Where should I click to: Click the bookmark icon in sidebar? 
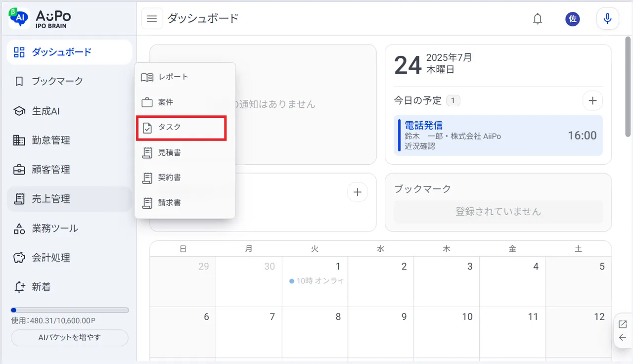19,81
